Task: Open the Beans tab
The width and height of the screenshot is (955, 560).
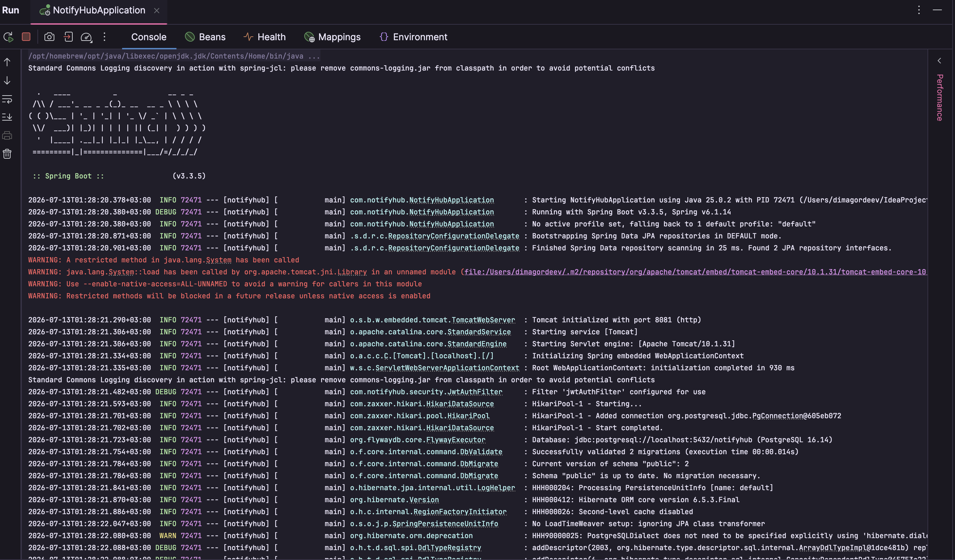Action: click(x=205, y=37)
